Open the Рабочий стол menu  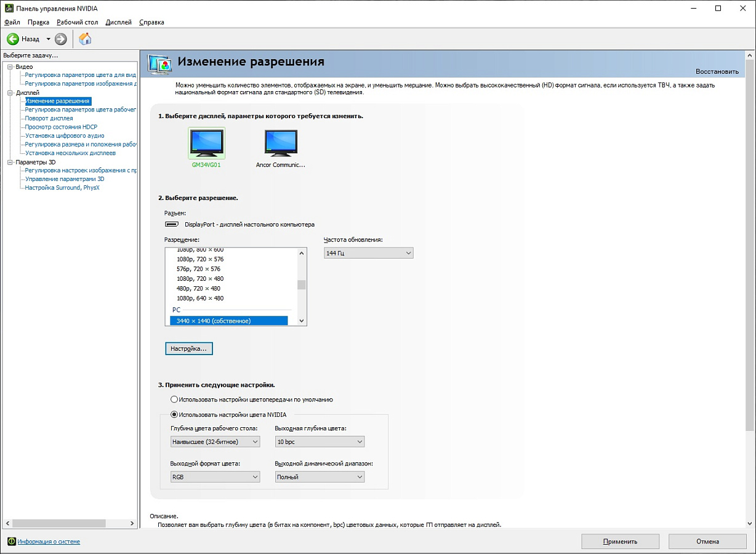tap(78, 22)
